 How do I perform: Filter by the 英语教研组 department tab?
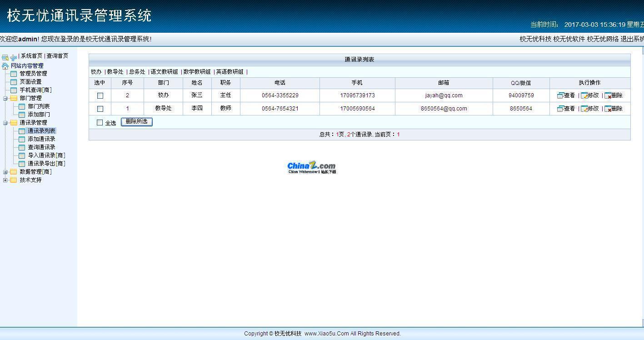coord(230,72)
